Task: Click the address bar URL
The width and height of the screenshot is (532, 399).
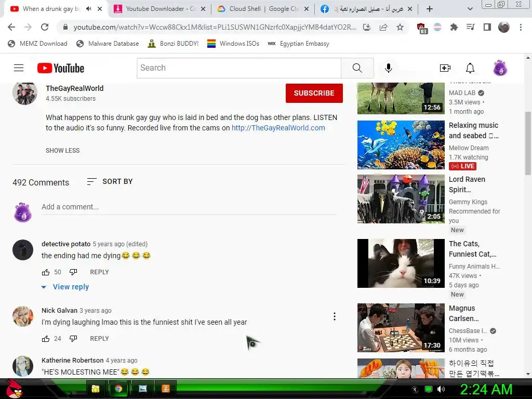Action: [215, 27]
